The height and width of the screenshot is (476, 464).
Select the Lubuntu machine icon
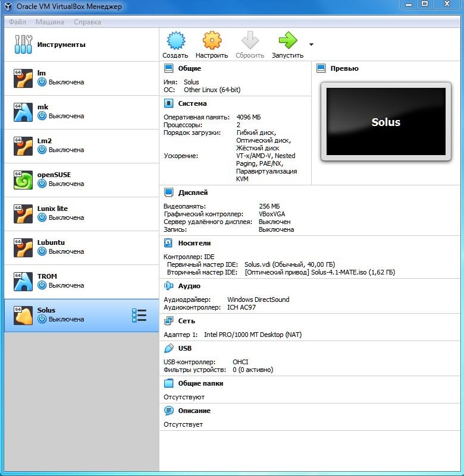pyautogui.click(x=23, y=248)
